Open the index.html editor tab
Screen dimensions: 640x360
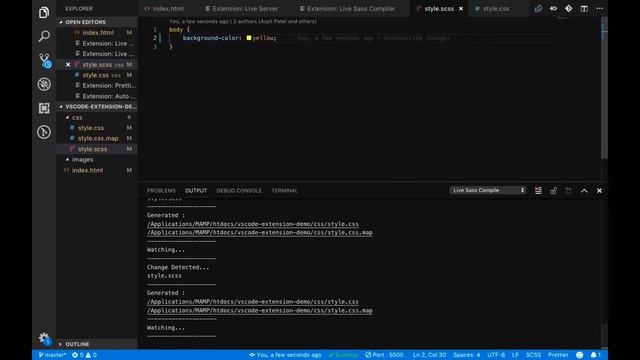click(x=164, y=9)
